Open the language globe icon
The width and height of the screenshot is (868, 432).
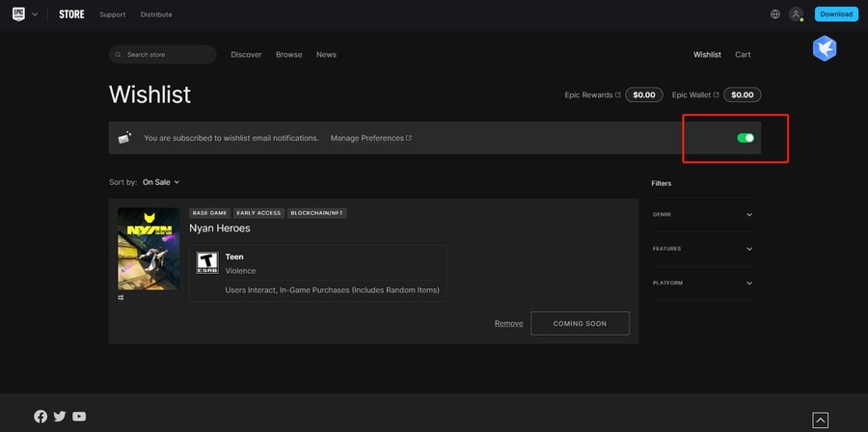point(775,14)
